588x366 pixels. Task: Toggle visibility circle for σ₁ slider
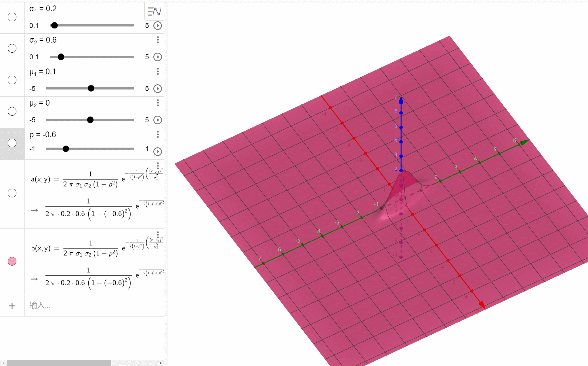[x=12, y=17]
